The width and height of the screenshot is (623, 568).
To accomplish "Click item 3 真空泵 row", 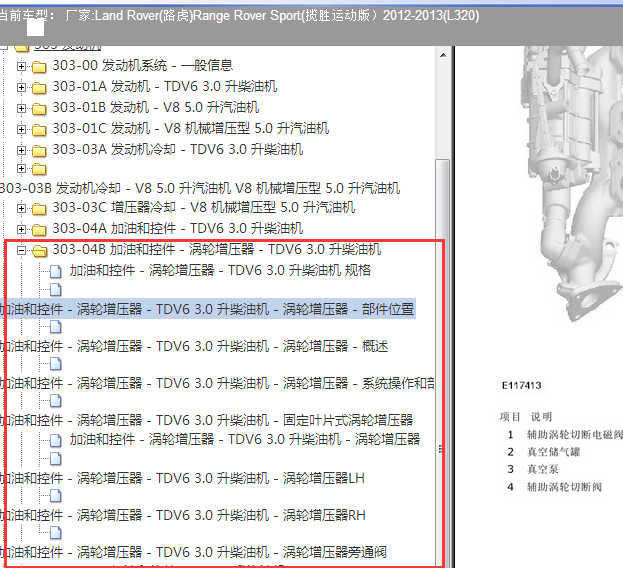I will pyautogui.click(x=533, y=469).
